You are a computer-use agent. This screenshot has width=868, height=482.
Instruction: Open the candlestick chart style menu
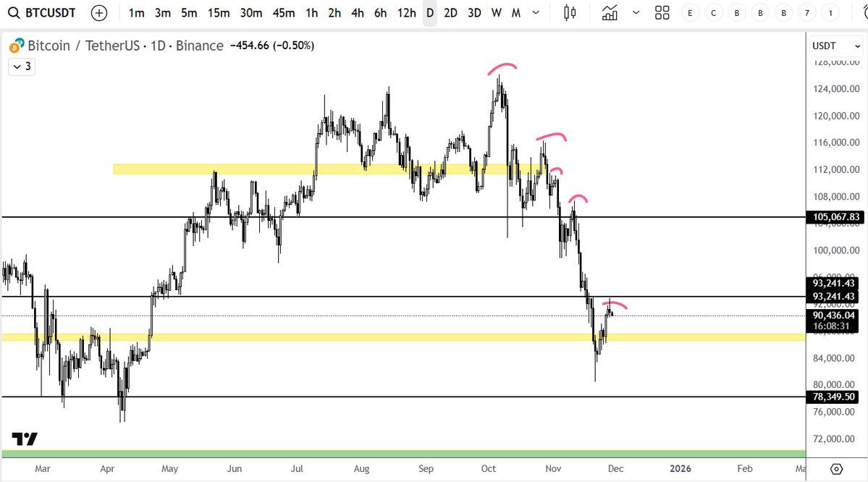click(570, 13)
